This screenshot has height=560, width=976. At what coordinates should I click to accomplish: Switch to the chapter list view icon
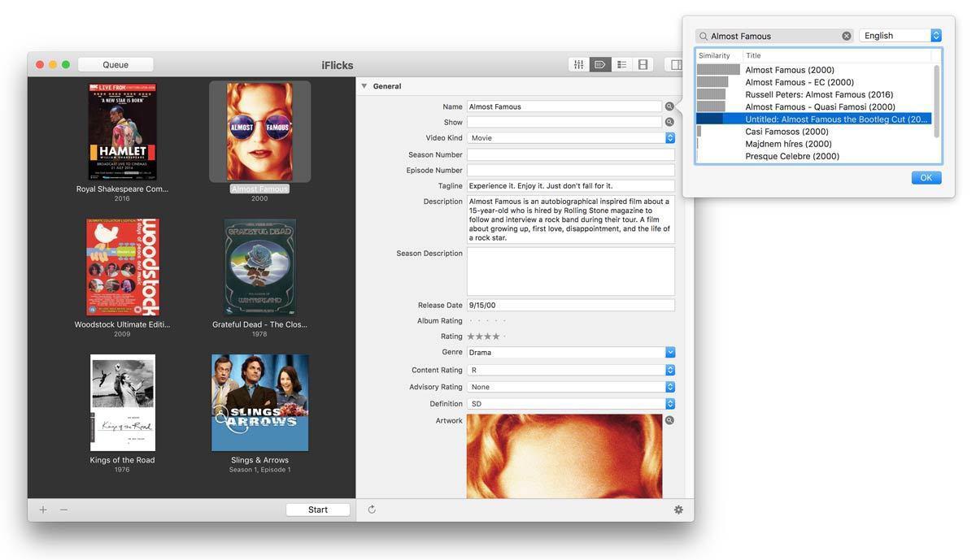621,64
